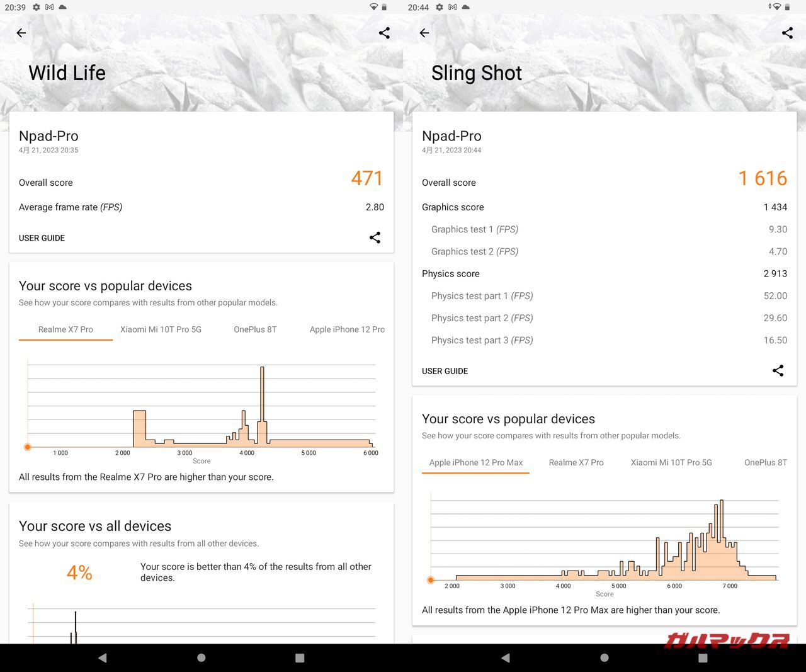The image size is (806, 672).
Task: Open USER GUIDE in Wild Life card
Action: click(42, 238)
